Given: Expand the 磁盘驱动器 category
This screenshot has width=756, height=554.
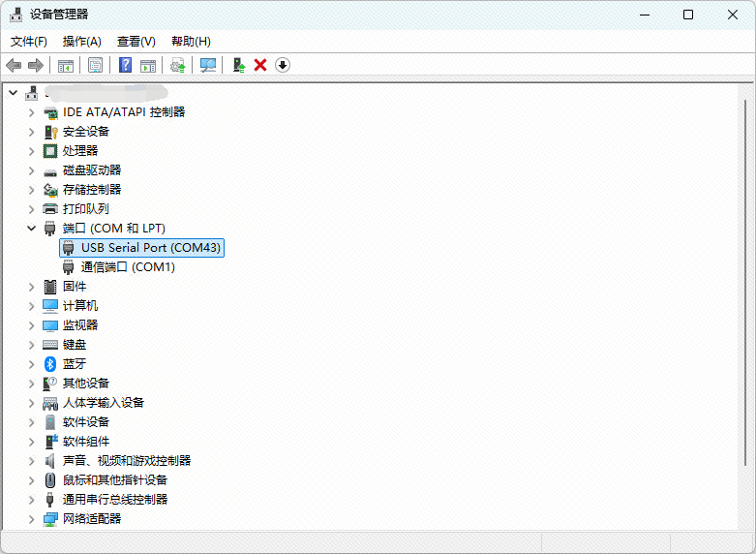Looking at the screenshot, I should click(x=31, y=170).
